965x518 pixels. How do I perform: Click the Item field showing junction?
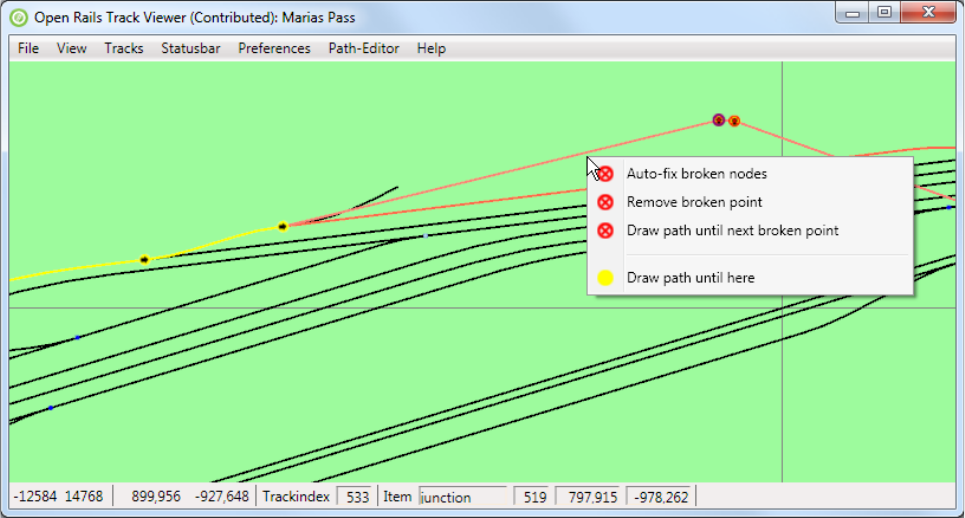(463, 497)
